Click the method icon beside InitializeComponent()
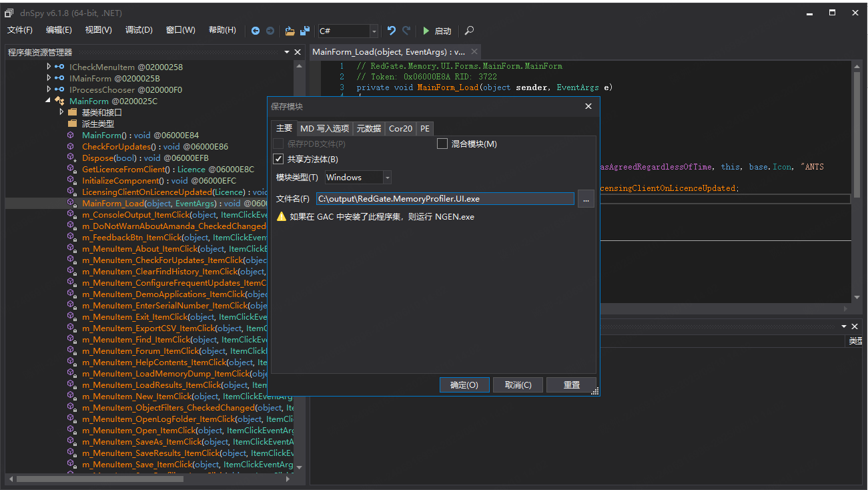 [x=71, y=181]
